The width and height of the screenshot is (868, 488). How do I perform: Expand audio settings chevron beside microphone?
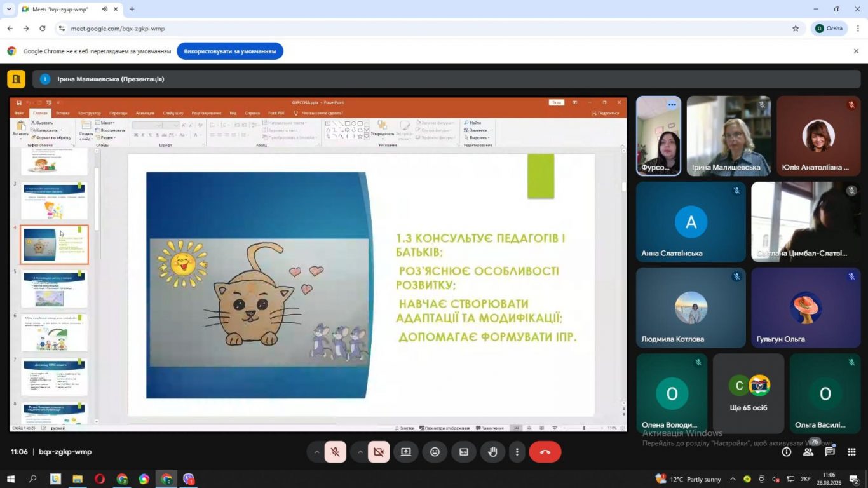[316, 452]
